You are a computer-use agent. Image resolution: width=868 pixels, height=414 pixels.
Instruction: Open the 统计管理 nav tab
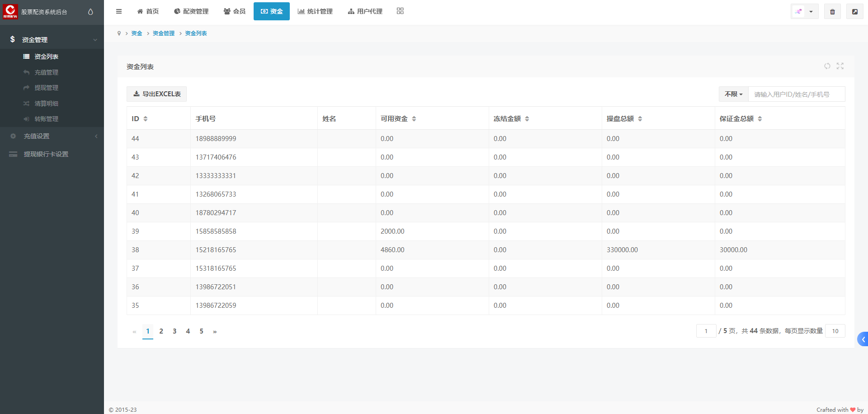315,11
